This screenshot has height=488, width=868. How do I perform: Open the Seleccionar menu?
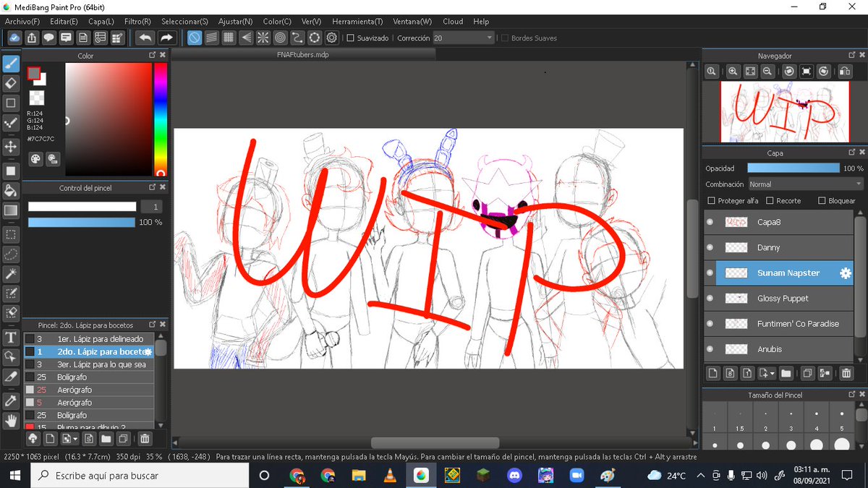point(184,22)
